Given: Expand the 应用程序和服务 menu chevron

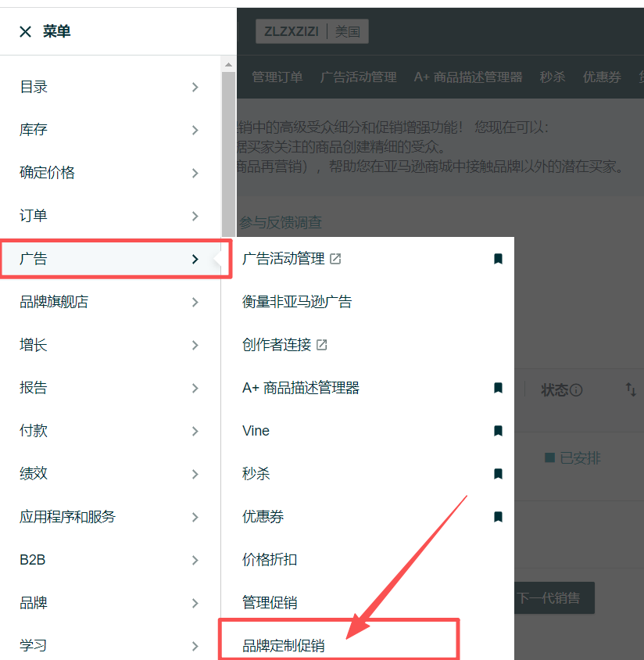Looking at the screenshot, I should (195, 518).
